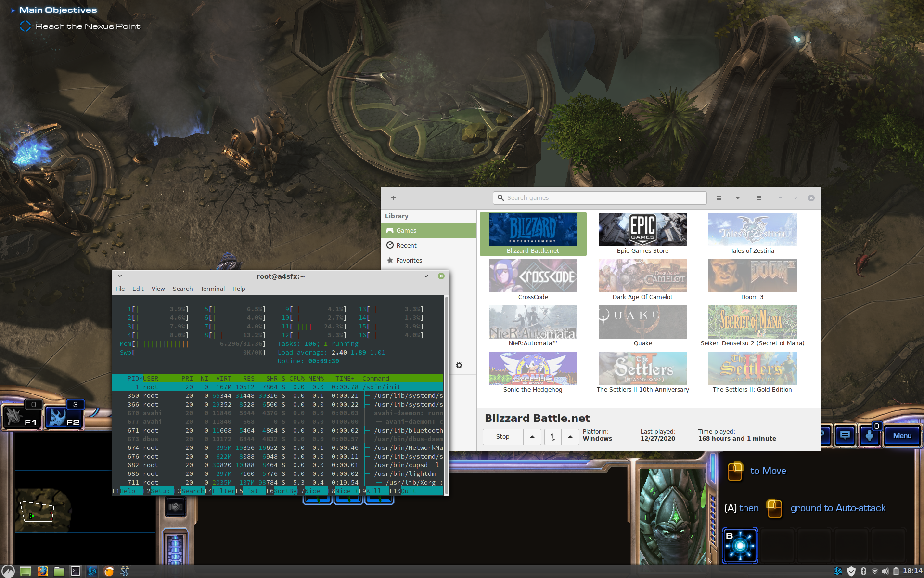
Task: Open Lutris hamburger menu icon
Action: (759, 198)
